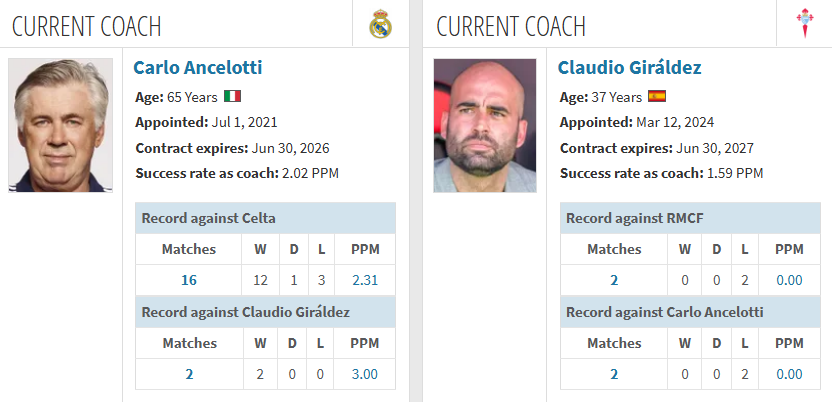Image resolution: width=832 pixels, height=402 pixels.
Task: Click the 0.00 PPM value against RMCF
Action: coord(790,280)
